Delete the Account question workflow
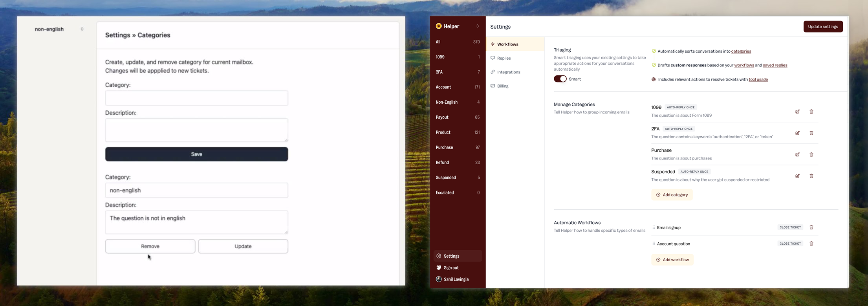 tap(811, 244)
